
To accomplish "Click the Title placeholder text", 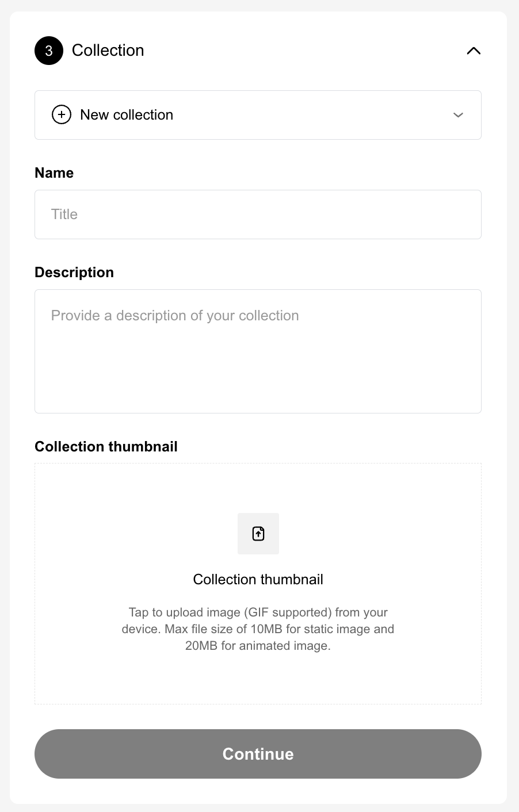I will pyautogui.click(x=64, y=215).
